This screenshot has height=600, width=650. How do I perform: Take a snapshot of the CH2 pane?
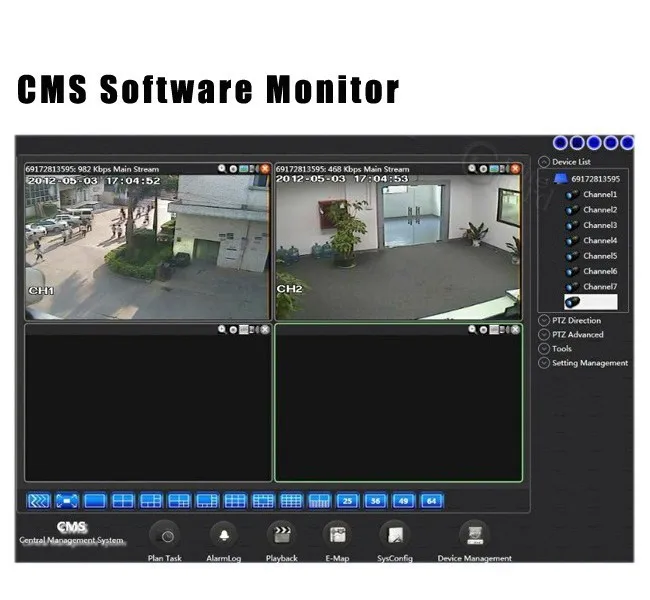click(494, 169)
